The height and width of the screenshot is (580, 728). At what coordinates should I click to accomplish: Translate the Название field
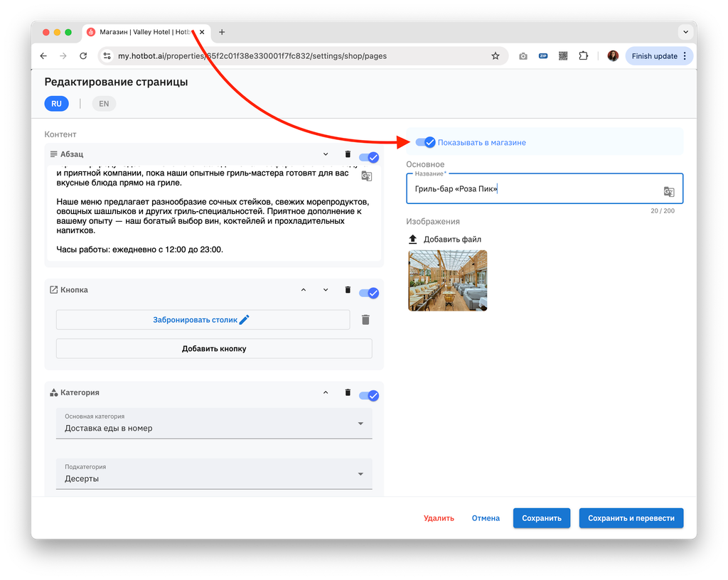click(x=669, y=192)
